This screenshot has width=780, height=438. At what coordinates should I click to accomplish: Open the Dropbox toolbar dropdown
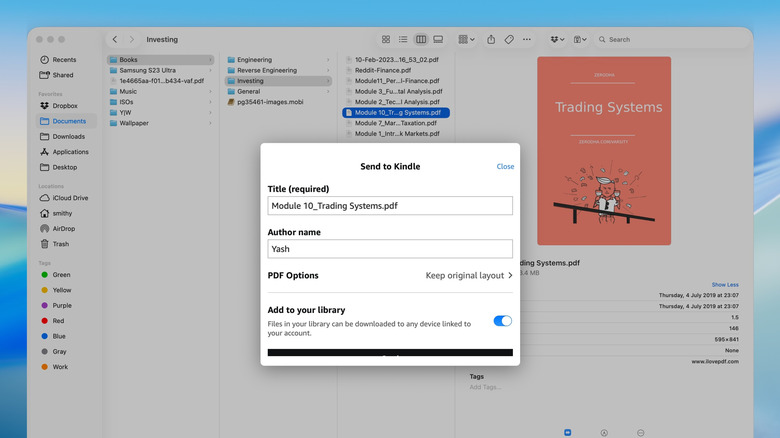pyautogui.click(x=555, y=40)
